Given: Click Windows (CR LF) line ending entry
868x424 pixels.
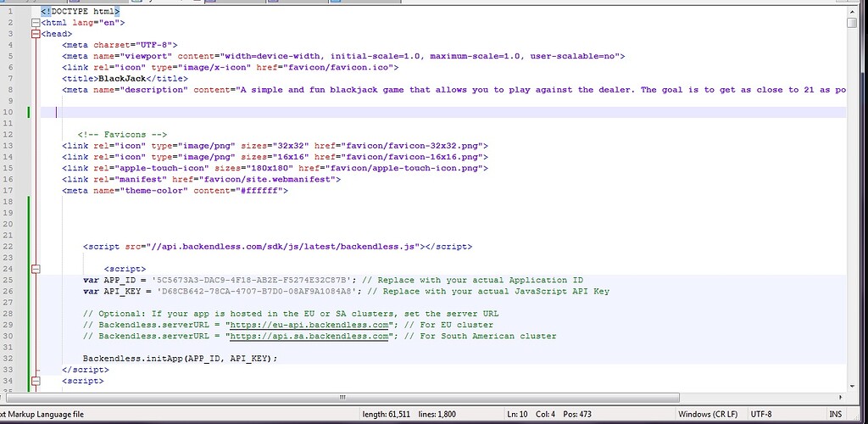Looking at the screenshot, I should [x=708, y=414].
